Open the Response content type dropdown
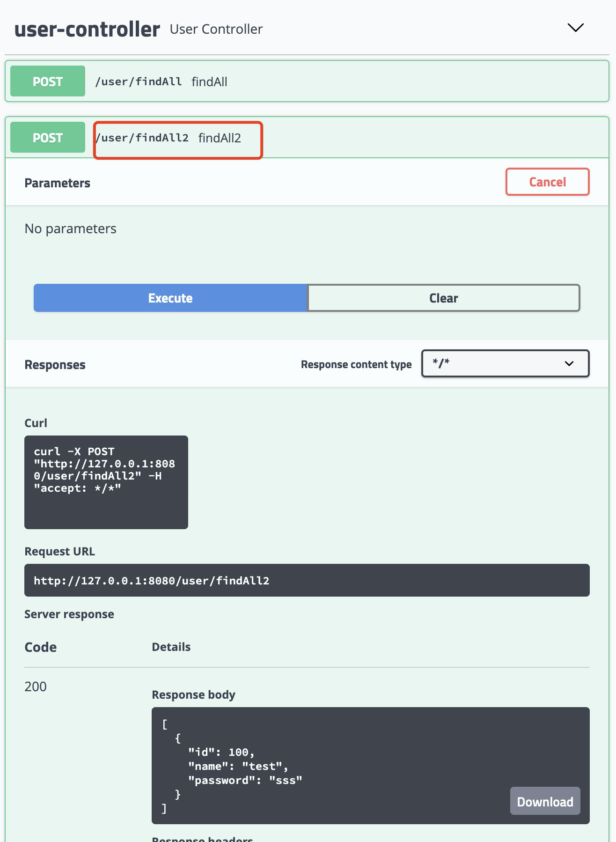The image size is (616, 842). point(505,363)
